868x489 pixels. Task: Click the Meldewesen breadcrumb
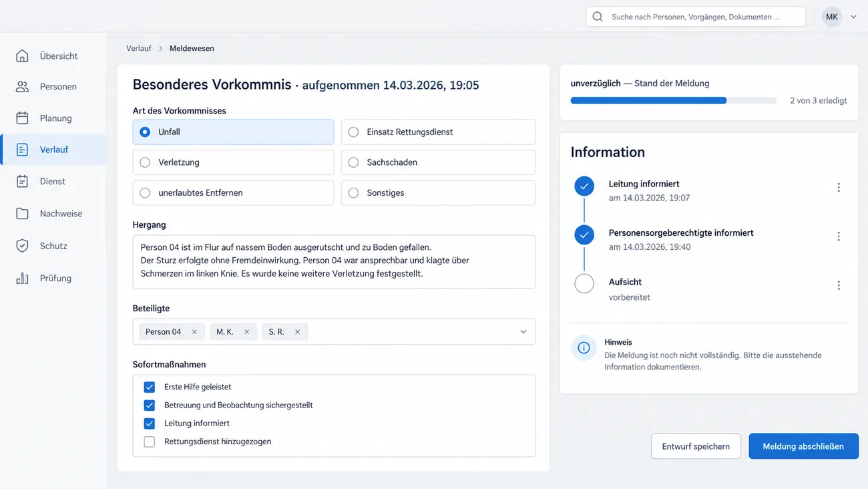pos(192,48)
